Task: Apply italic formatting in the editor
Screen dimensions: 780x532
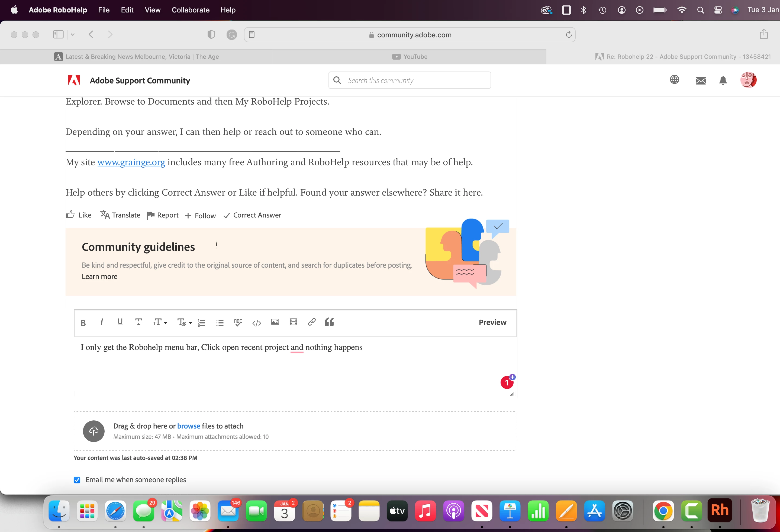Action: 101,322
